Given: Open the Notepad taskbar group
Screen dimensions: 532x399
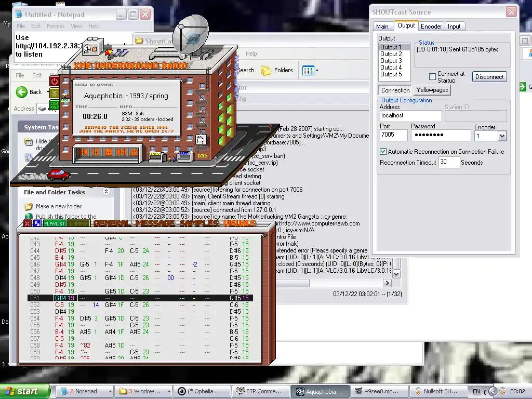Looking at the screenshot, I should point(86,391).
